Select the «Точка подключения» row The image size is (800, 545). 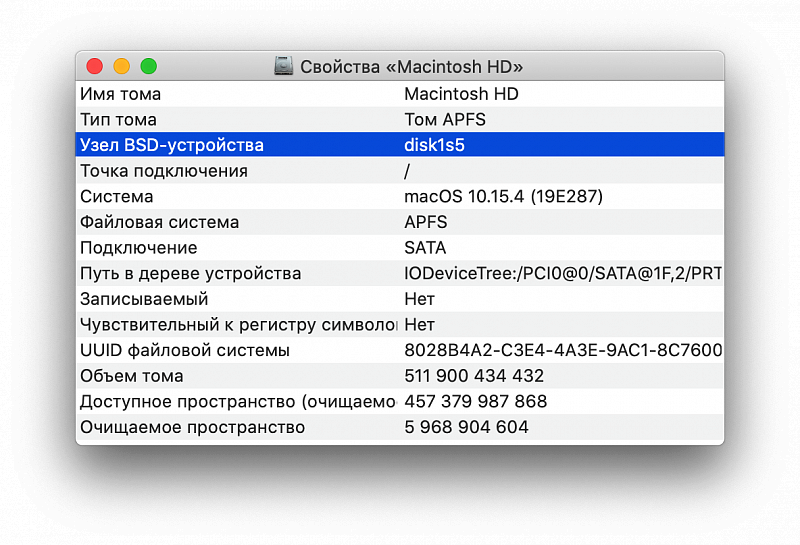(163, 171)
